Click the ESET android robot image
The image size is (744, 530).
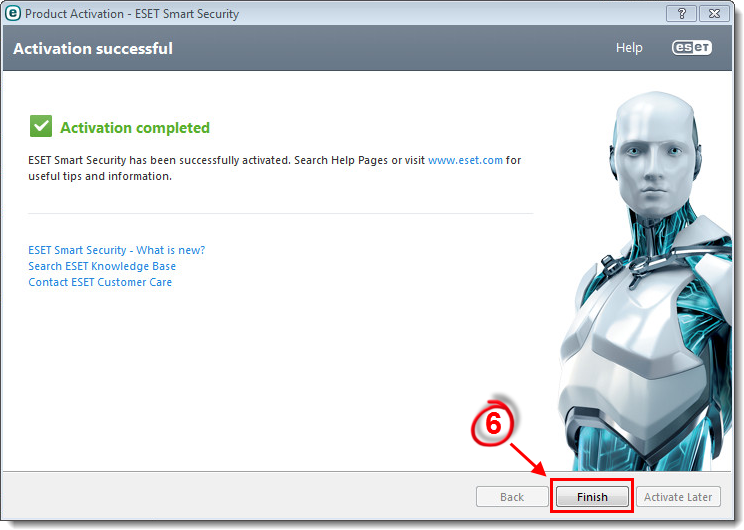click(647, 280)
